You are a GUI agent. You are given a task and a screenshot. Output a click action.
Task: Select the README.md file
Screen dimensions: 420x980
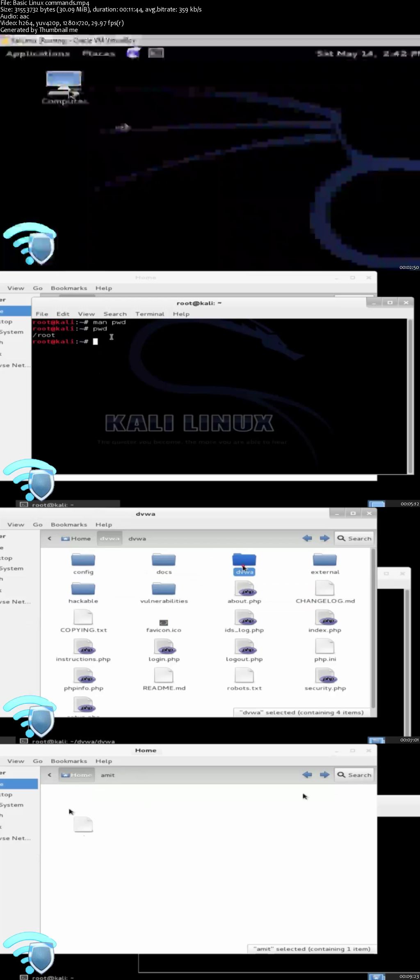(x=164, y=679)
